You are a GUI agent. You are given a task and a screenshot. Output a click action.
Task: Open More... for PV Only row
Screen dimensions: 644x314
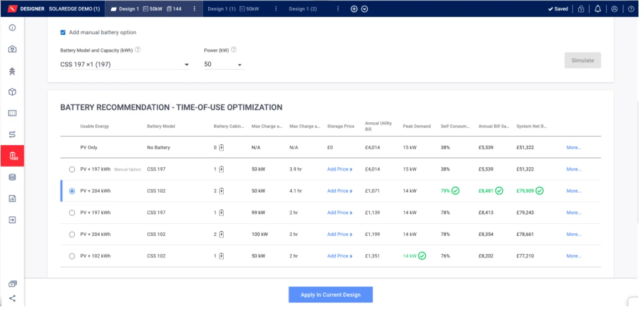pyautogui.click(x=574, y=147)
